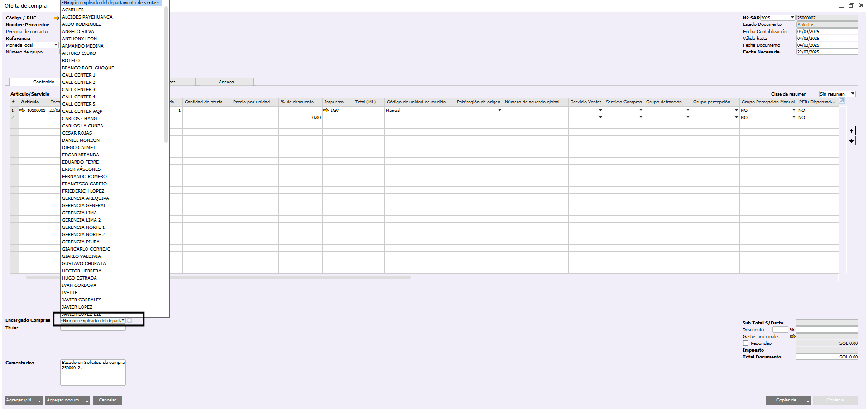The height and width of the screenshot is (411, 868).
Task: Click the employee list vertical scrollbar
Action: [x=166, y=75]
